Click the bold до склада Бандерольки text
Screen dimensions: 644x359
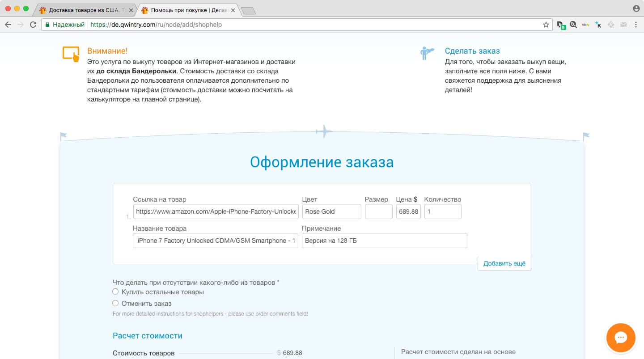[136, 71]
